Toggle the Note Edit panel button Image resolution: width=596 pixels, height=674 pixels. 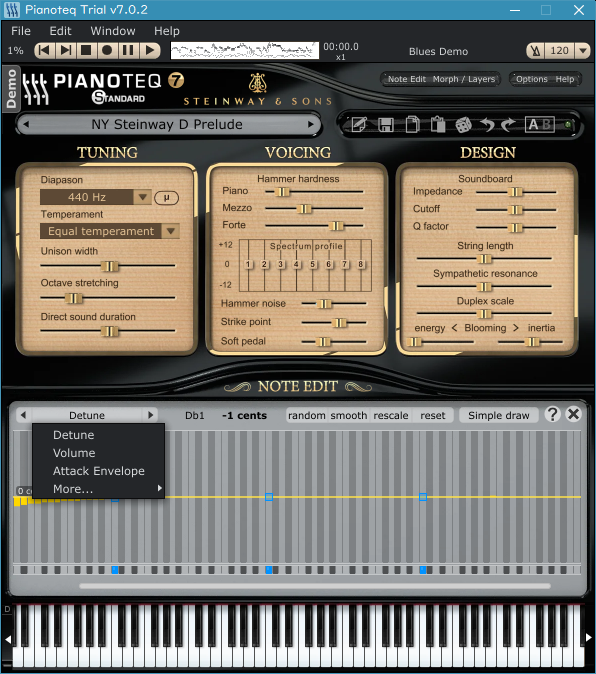407,79
